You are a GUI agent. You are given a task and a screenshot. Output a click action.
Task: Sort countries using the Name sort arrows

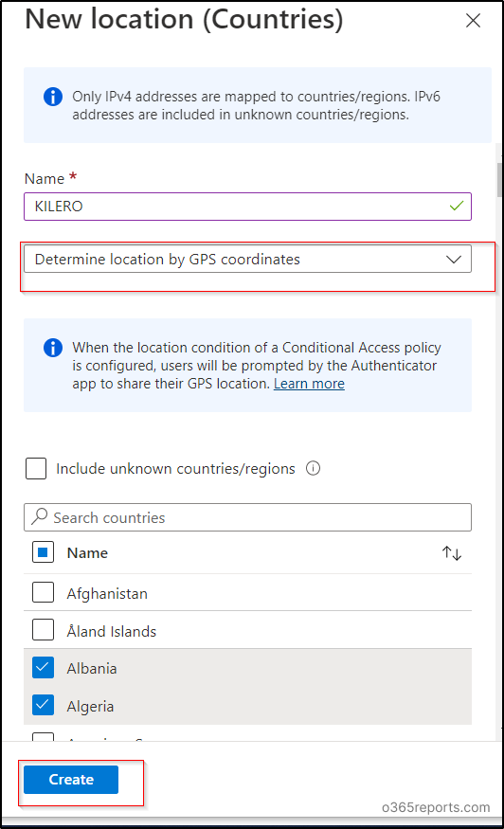click(452, 553)
